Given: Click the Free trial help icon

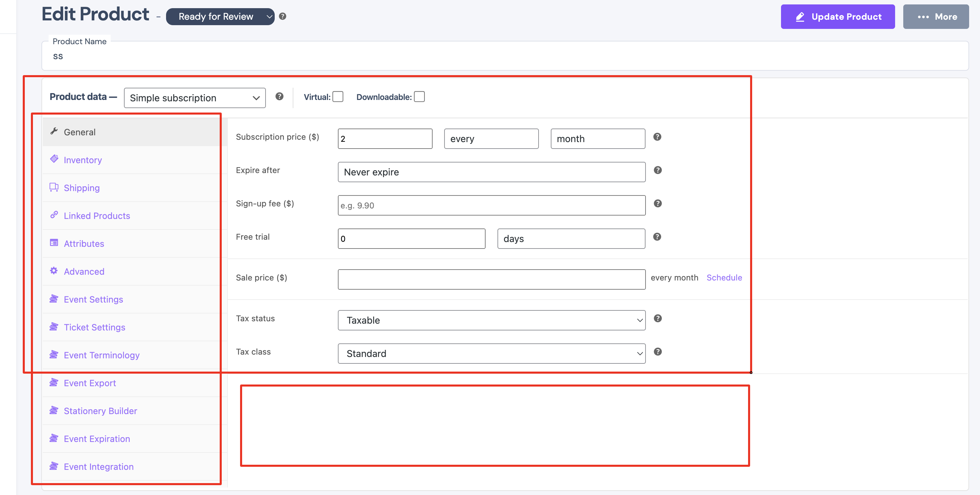Looking at the screenshot, I should [657, 237].
